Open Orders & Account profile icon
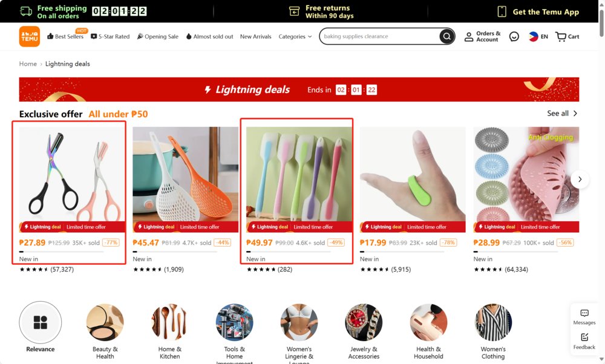 [x=469, y=37]
